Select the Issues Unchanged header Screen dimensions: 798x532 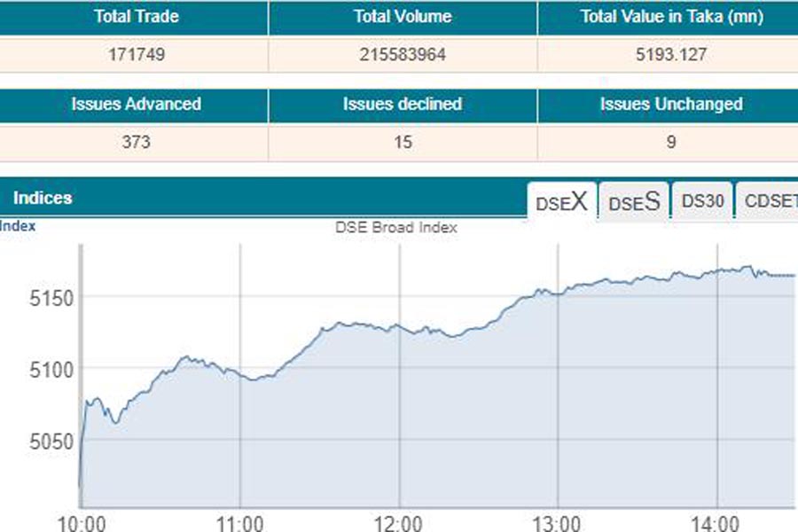click(x=671, y=104)
